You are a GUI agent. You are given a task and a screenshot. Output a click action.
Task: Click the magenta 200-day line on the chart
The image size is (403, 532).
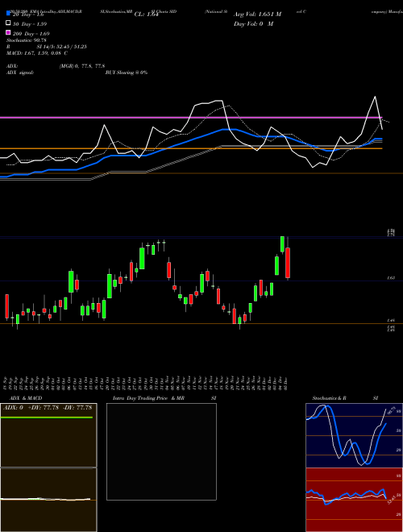click(x=191, y=118)
